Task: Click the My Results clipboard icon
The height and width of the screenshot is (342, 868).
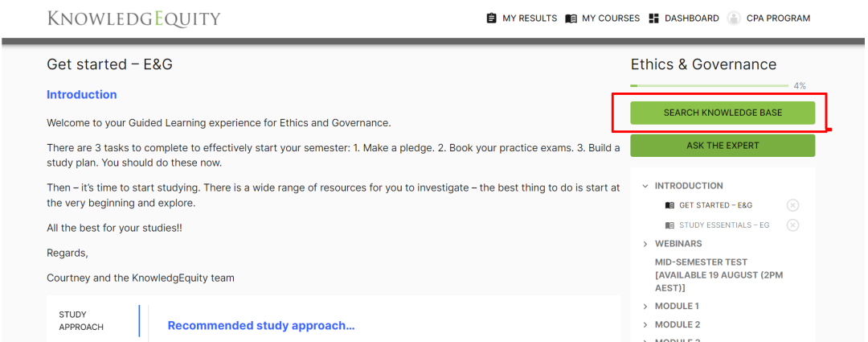Action: [x=492, y=19]
